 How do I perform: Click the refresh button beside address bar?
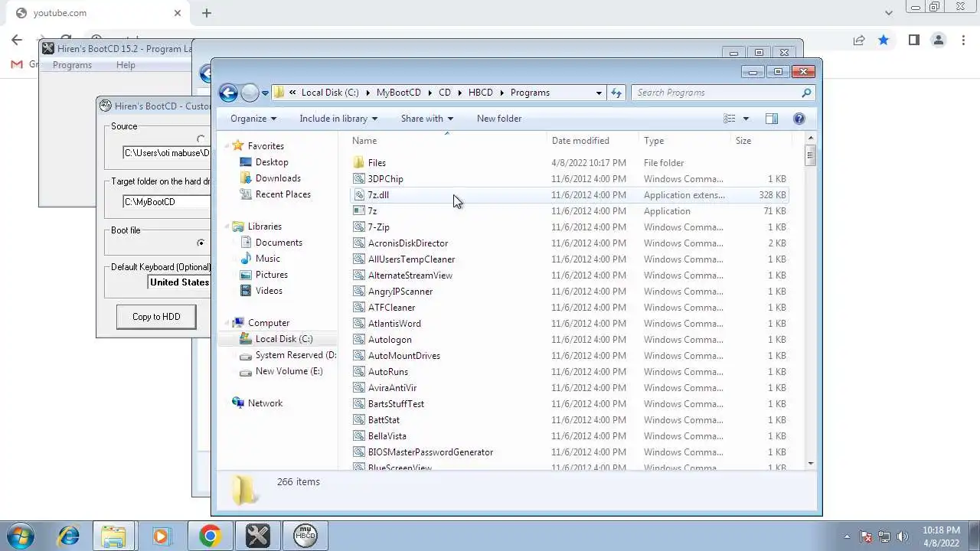coord(616,93)
